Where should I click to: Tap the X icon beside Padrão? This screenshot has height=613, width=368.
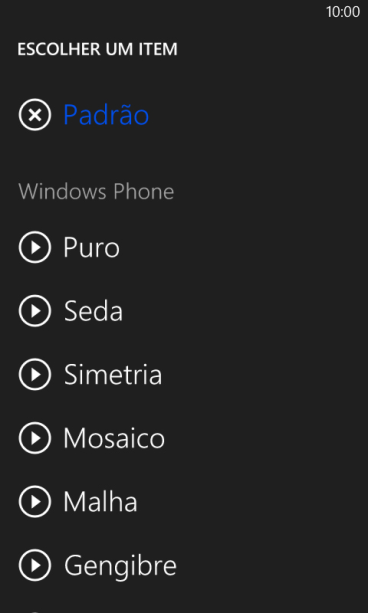pyautogui.click(x=35, y=115)
